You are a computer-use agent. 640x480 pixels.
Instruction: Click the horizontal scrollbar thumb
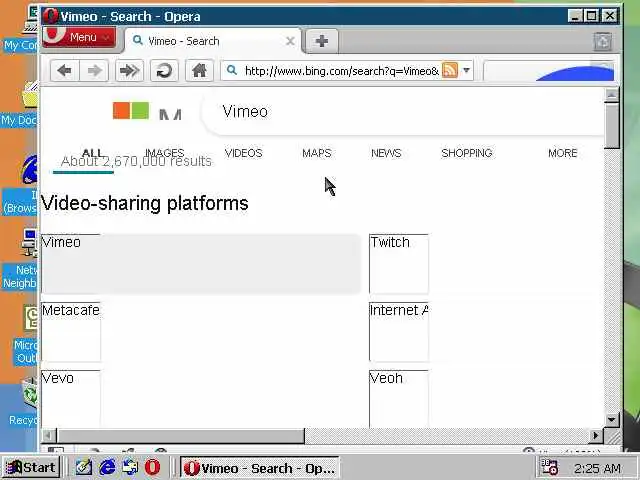[x=180, y=436]
